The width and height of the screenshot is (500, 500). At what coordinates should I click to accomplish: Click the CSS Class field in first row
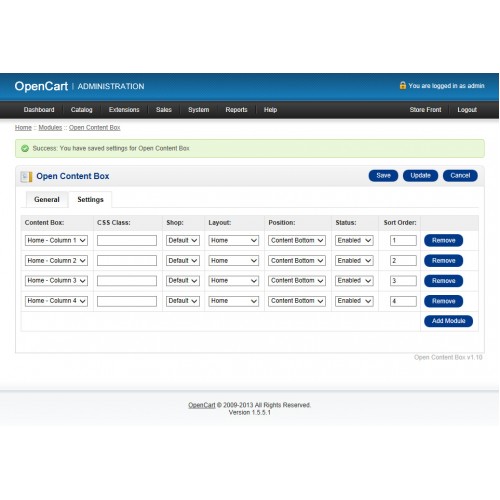pos(127,240)
